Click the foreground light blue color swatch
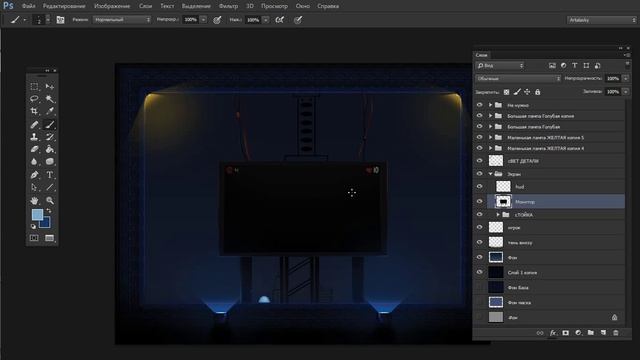The image size is (640, 360). coord(36,214)
